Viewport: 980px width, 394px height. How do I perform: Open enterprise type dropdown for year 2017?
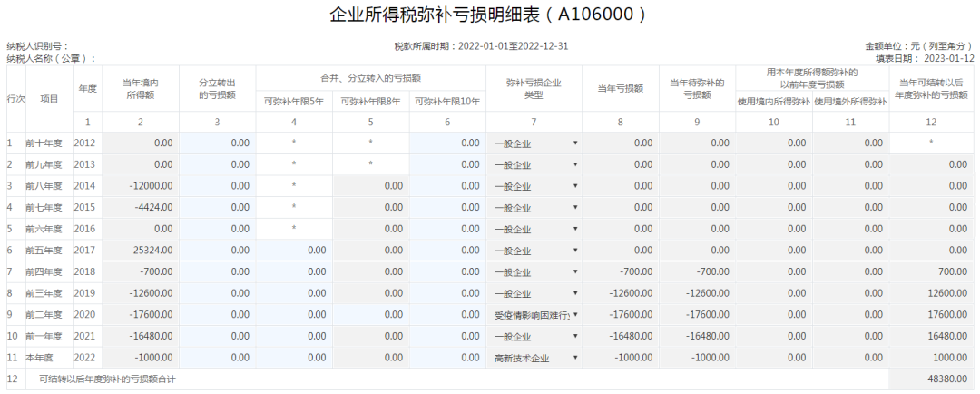pyautogui.click(x=535, y=251)
